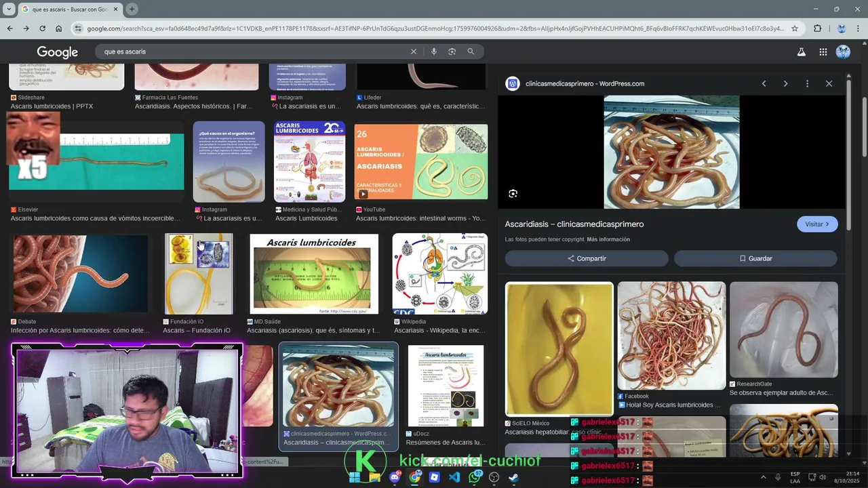868x488 pixels.
Task: Open the MD.Saúde Ascaris lumbricoides thumbnail
Action: pos(314,274)
